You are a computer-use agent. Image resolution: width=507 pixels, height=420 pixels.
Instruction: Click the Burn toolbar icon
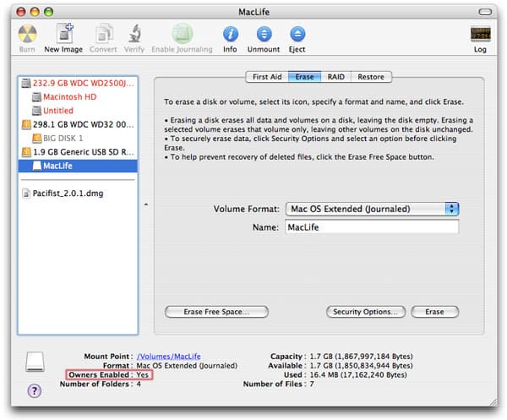(x=27, y=34)
